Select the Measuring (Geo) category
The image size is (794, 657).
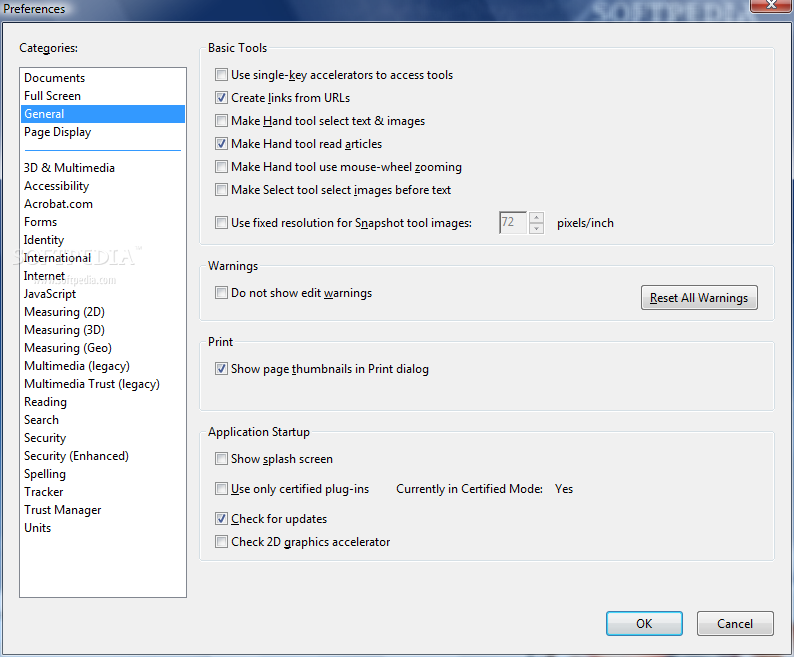coord(103,348)
